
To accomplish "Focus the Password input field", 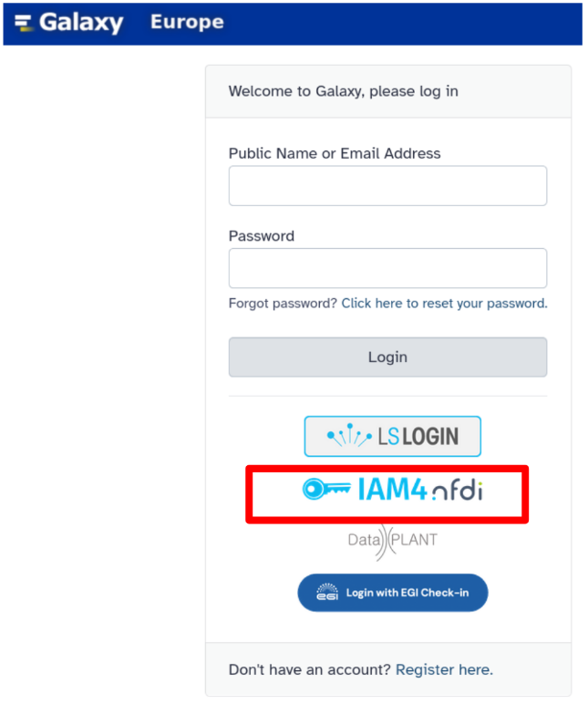I will [x=387, y=268].
